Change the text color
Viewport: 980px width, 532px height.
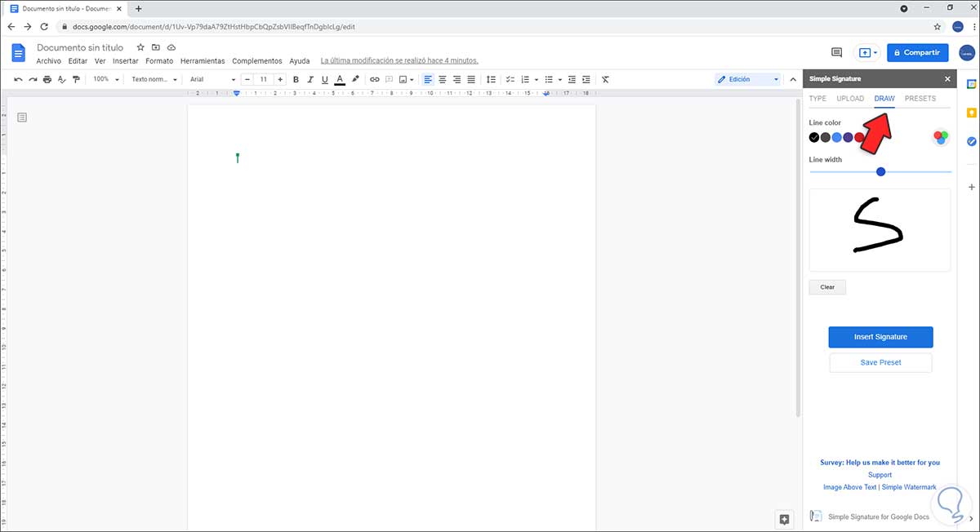pyautogui.click(x=340, y=79)
